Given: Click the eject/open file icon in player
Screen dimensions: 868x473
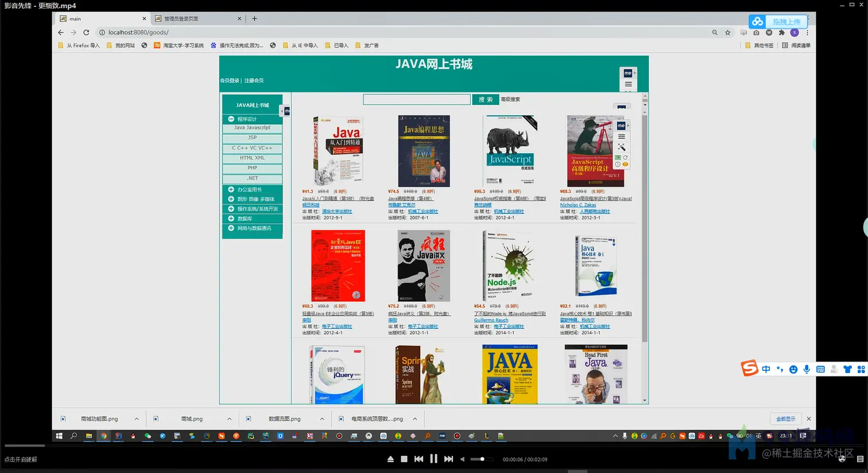Looking at the screenshot, I should (390, 459).
